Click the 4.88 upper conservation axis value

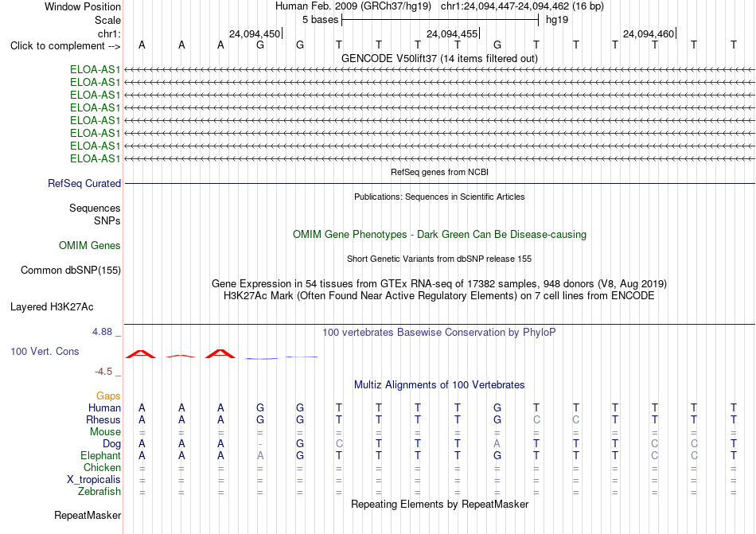pos(102,332)
